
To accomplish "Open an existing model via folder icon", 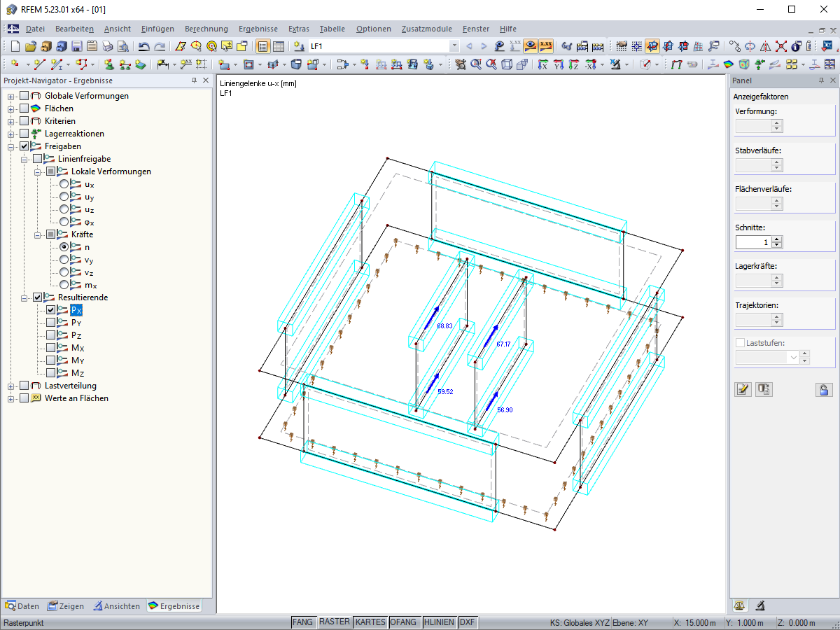I will [30, 46].
